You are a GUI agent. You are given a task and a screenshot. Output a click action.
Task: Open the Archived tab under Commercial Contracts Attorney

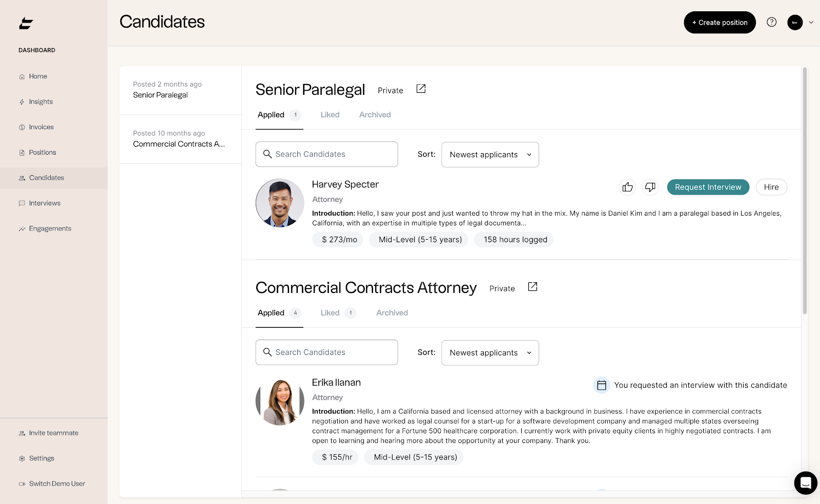392,312
